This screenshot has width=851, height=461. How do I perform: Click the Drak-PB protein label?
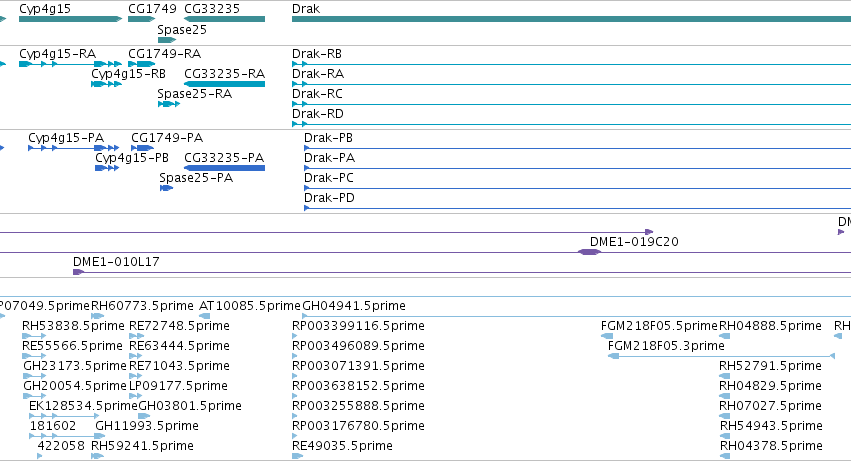tap(328, 138)
